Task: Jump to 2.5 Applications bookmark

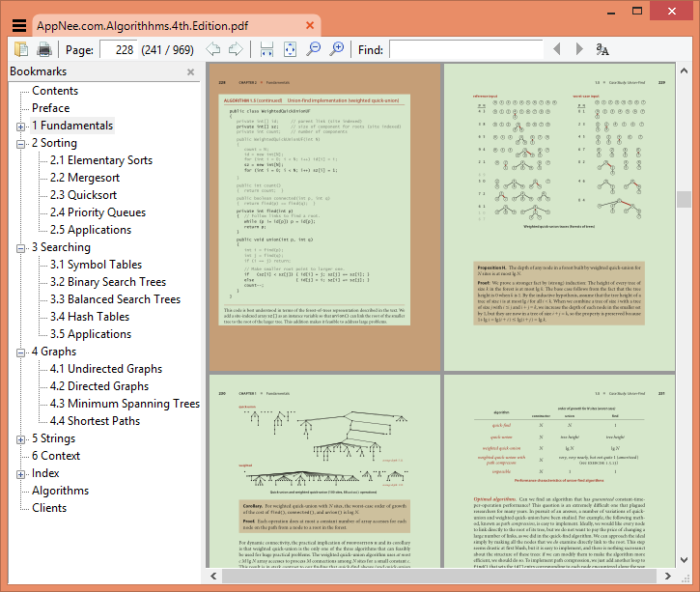Action: pyautogui.click(x=91, y=230)
